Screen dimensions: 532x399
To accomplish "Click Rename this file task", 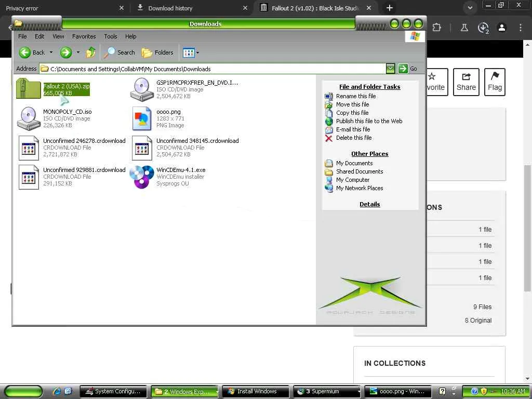I will [x=356, y=96].
